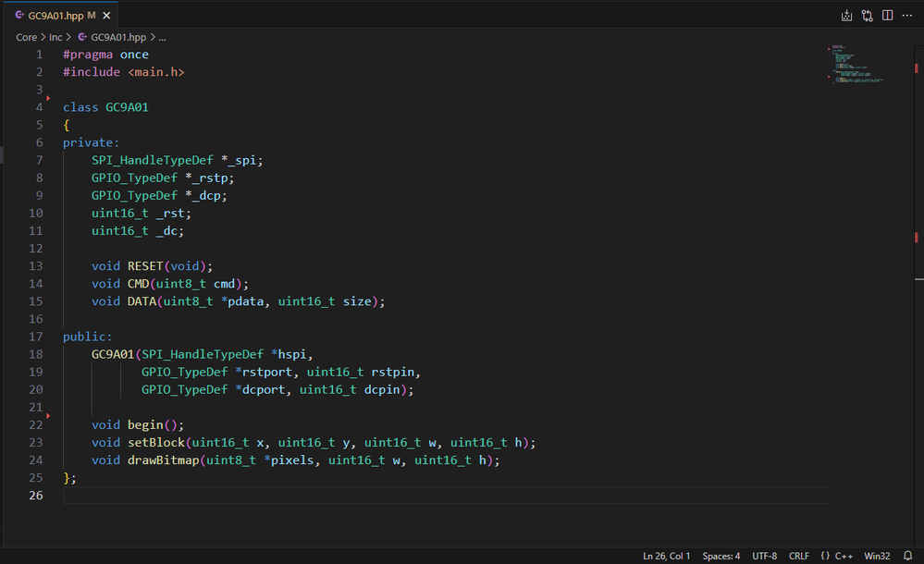Click '*_dcp;' member on line 9
This screenshot has width=924, height=564.
tap(205, 196)
